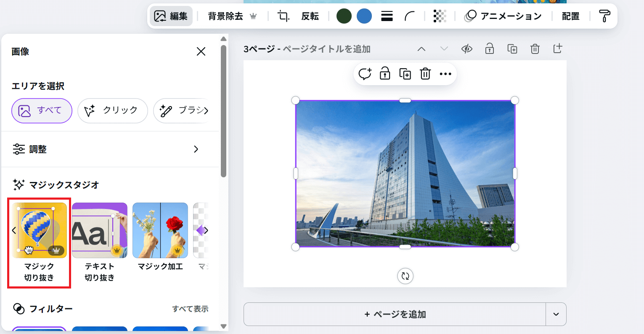This screenshot has height=334, width=644.
Task: Delete page using header trash icon
Action: pos(535,49)
